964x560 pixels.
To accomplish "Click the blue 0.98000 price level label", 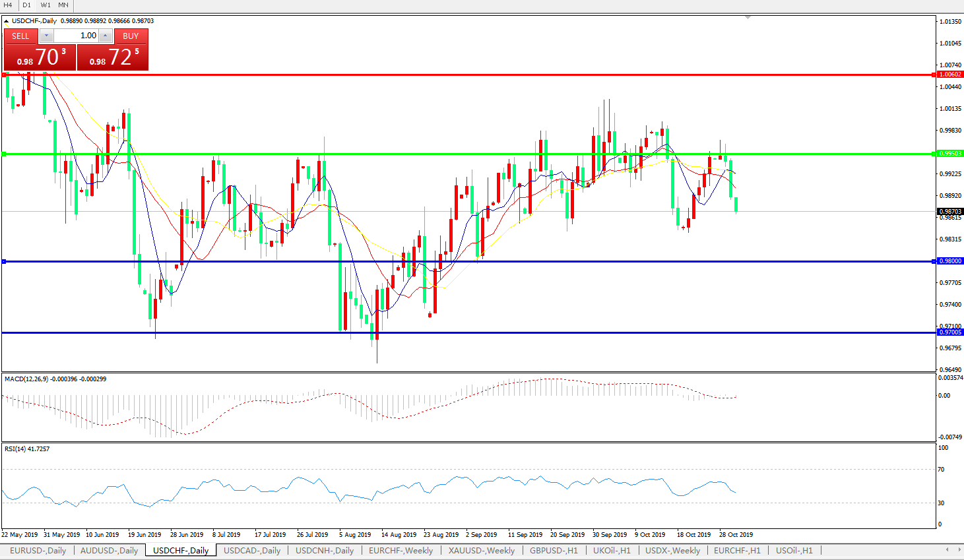I will tap(950, 261).
